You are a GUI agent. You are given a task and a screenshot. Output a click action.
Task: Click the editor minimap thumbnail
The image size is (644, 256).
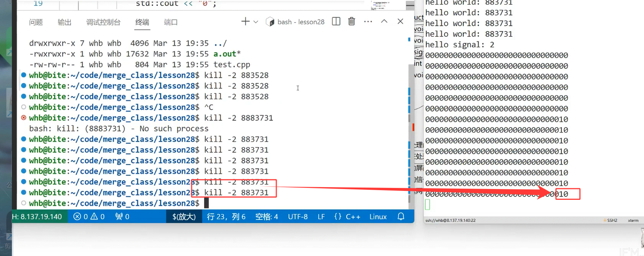380,5
